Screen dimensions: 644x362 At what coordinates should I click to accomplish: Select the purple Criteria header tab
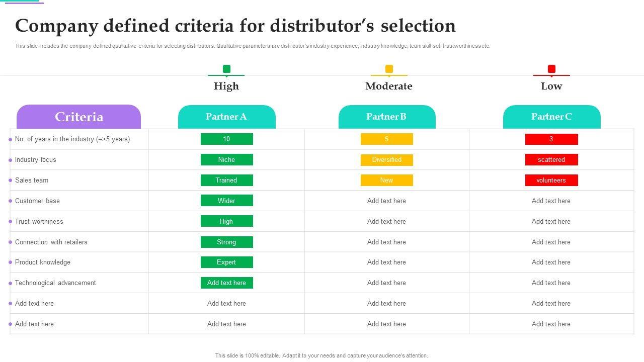78,117
